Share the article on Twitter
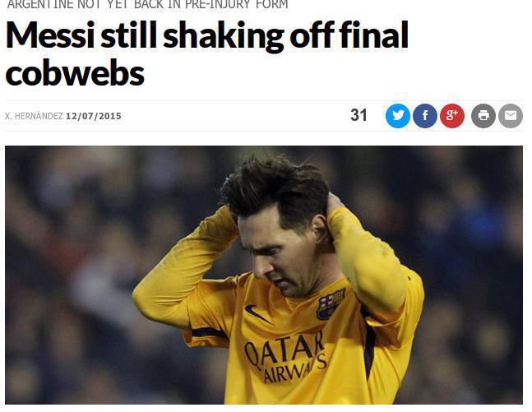532x412 pixels. [398, 116]
